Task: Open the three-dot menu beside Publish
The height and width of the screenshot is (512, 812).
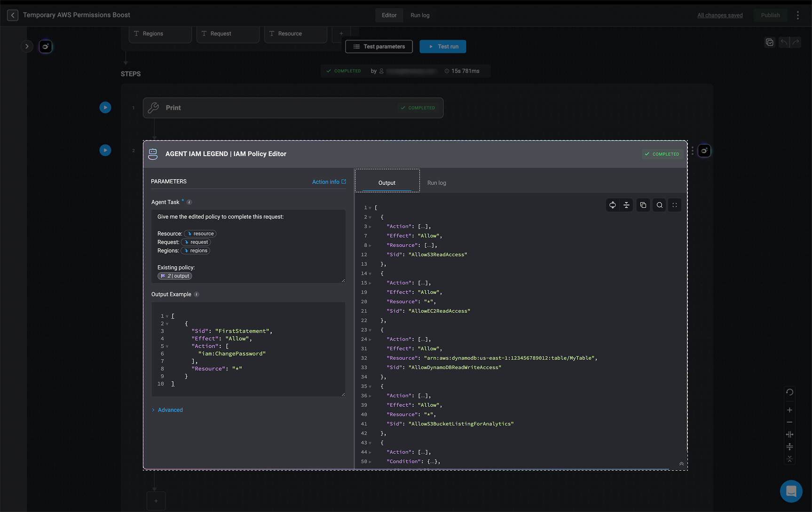Action: (x=797, y=15)
